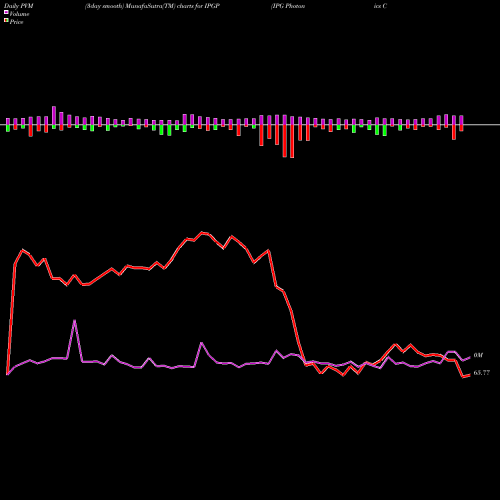500x500 pixels.
Task: Click the Volume legend color swatch
Action: [6, 13]
